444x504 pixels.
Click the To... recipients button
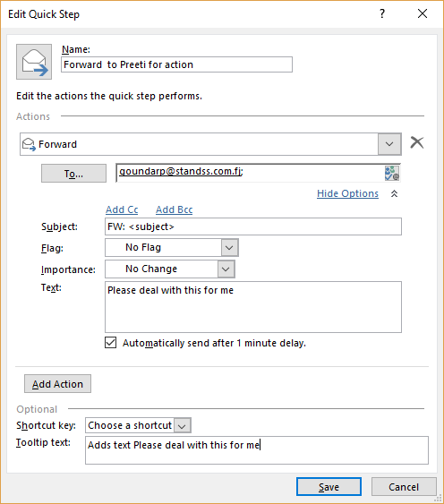73,174
